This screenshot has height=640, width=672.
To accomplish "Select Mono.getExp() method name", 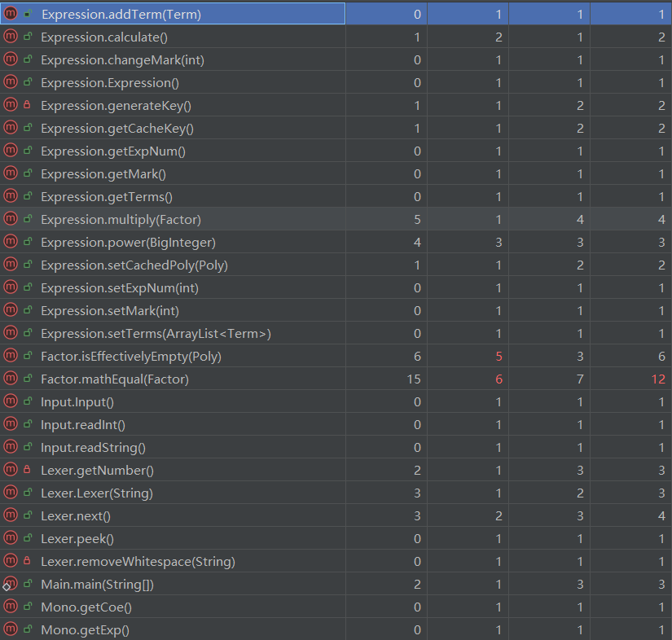I will 85,629.
